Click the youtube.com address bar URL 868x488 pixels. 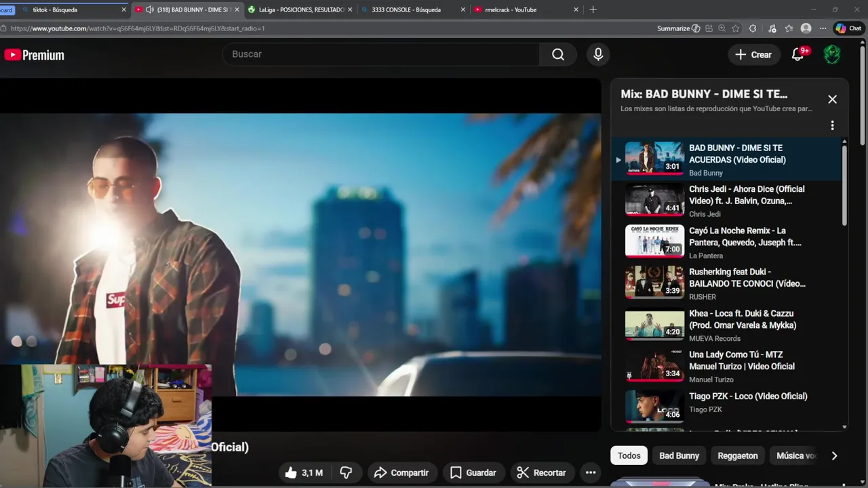(138, 28)
